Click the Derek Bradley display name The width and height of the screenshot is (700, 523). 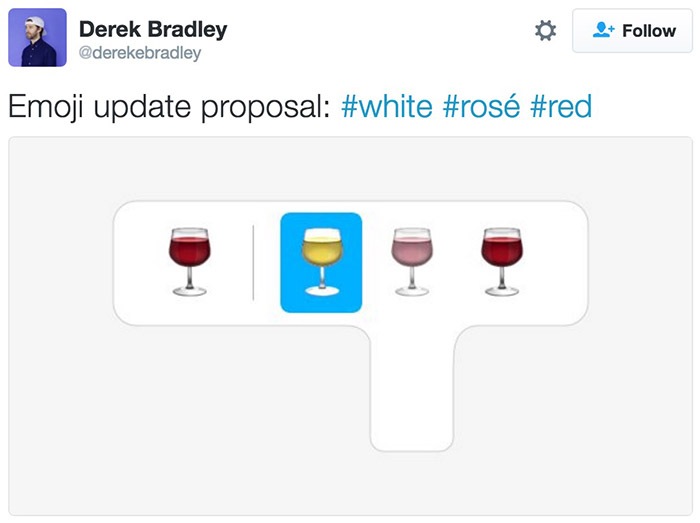pos(153,28)
